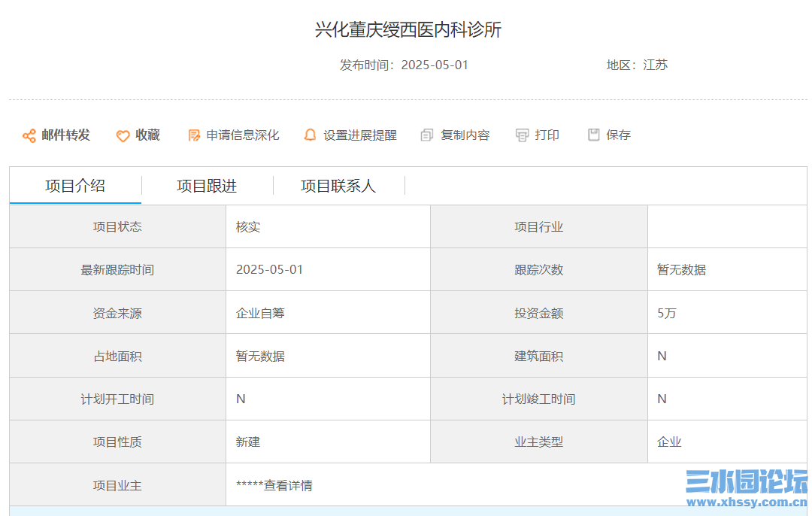Click the 计划竣工时间 label cell
Screen dimensions: 812x516
point(539,399)
